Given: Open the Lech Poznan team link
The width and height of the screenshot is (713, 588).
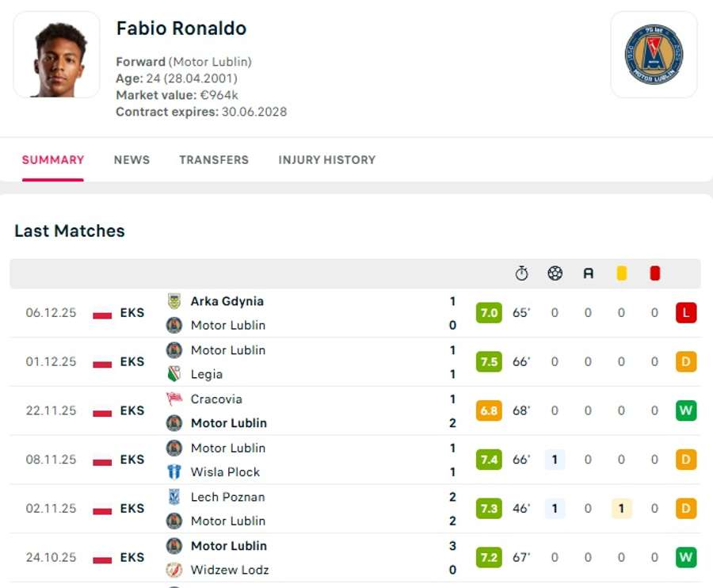Looking at the screenshot, I should [x=227, y=497].
